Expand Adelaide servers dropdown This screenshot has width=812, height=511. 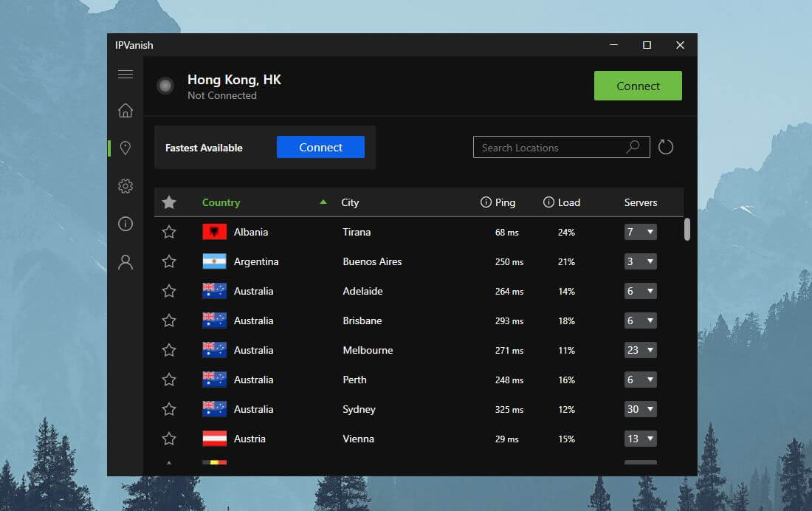tap(641, 291)
